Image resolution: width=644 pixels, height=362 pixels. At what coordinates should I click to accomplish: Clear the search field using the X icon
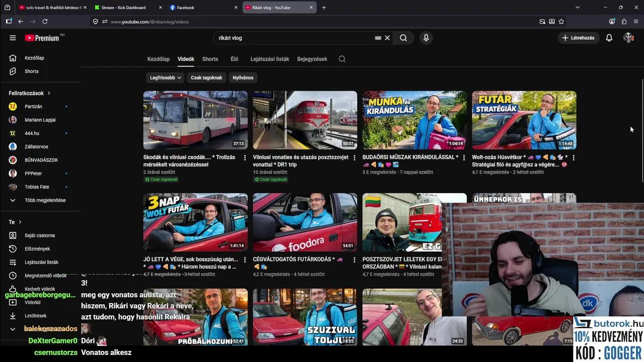click(387, 38)
